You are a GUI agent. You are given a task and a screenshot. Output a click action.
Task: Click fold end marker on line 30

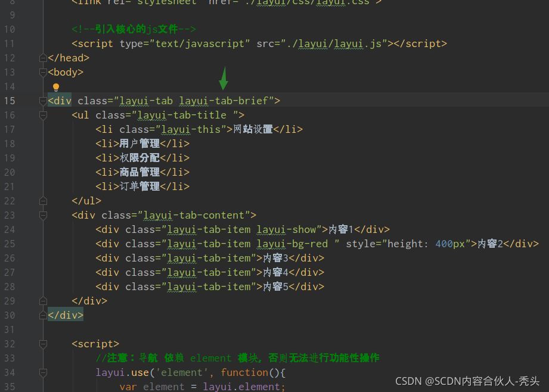pos(43,315)
